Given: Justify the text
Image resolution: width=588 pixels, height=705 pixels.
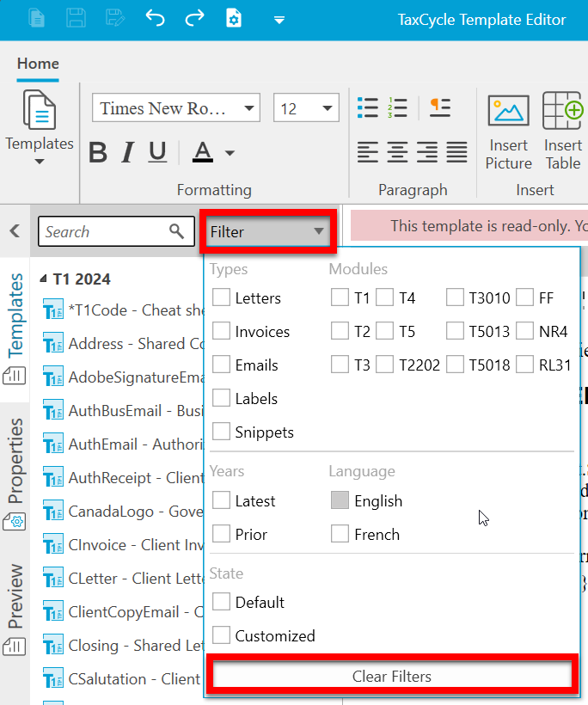Looking at the screenshot, I should [x=456, y=152].
